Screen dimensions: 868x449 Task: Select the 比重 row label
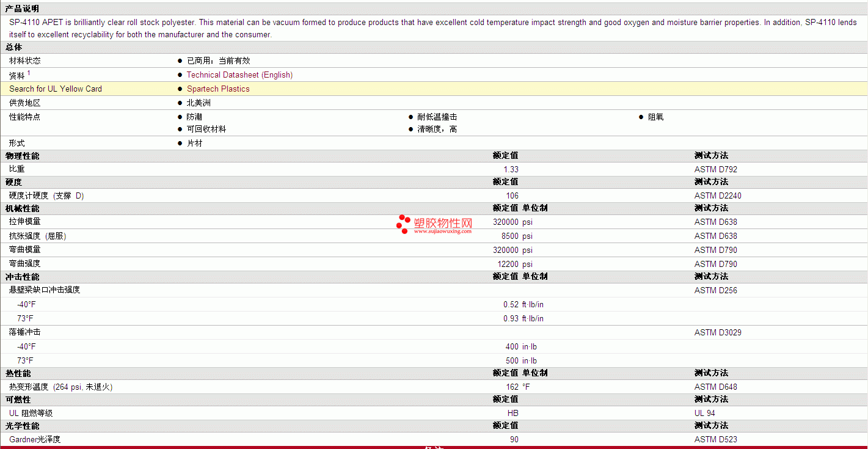(x=17, y=169)
